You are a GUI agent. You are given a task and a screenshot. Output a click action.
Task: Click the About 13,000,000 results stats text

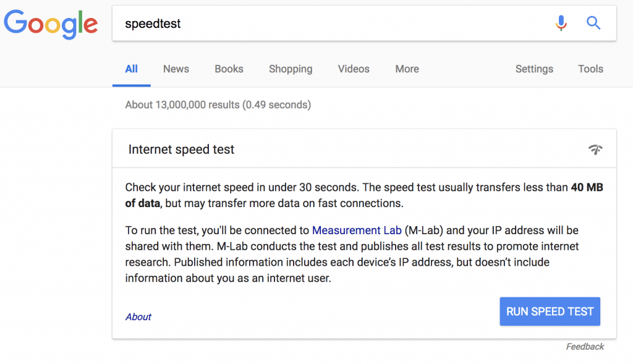click(218, 105)
